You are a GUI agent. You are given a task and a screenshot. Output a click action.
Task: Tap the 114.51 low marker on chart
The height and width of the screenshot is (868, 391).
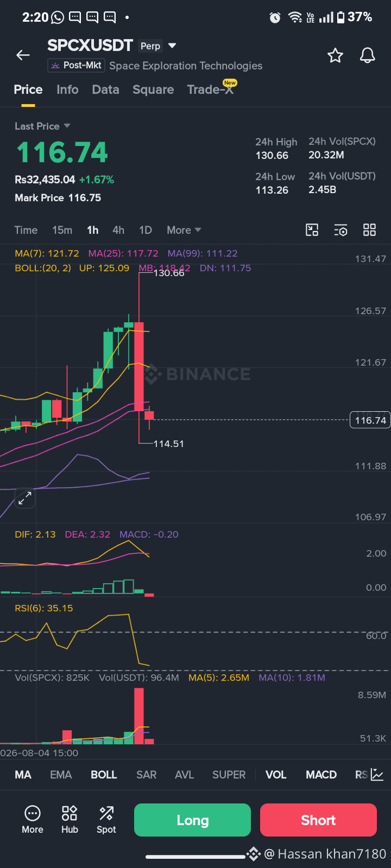pos(169,444)
